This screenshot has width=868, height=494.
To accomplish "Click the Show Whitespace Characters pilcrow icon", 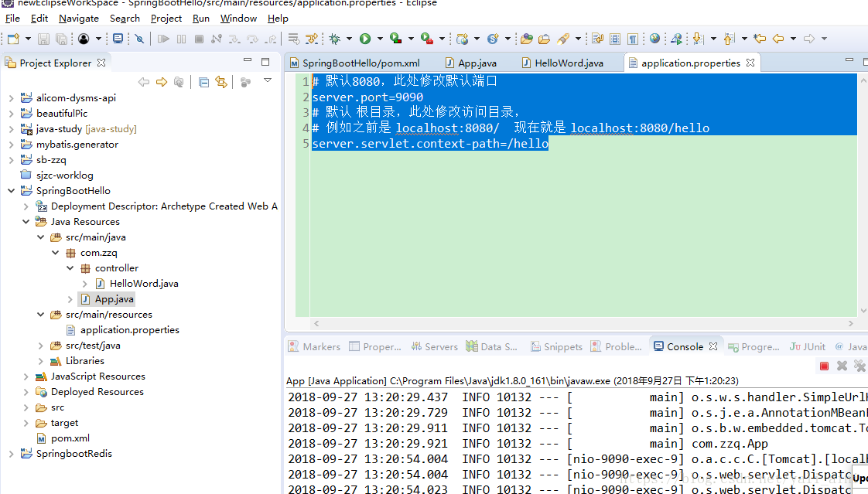I will [632, 39].
